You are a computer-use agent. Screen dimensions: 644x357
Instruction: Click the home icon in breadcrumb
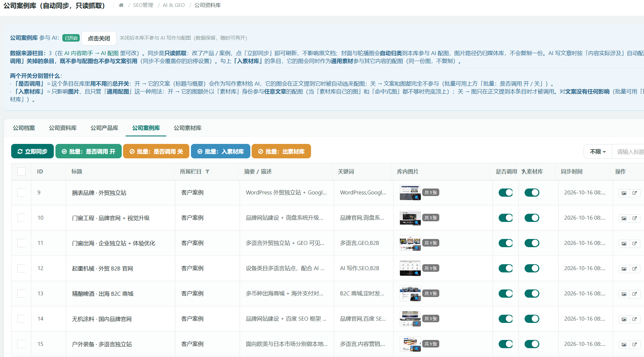[x=121, y=5]
